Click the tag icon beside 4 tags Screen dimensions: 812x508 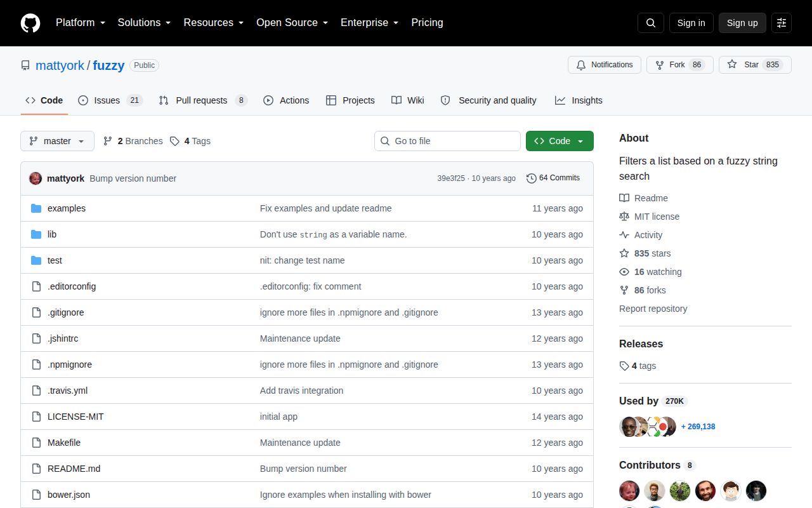(x=624, y=366)
